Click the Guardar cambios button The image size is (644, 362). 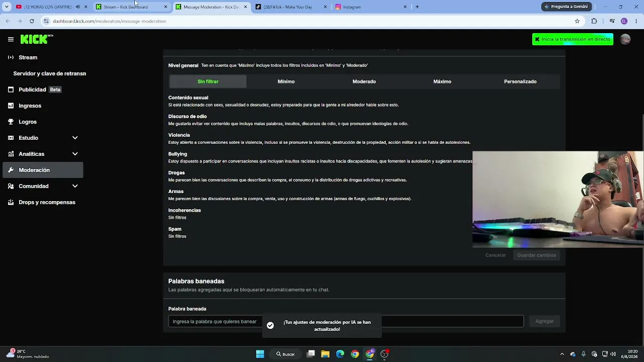(536, 255)
